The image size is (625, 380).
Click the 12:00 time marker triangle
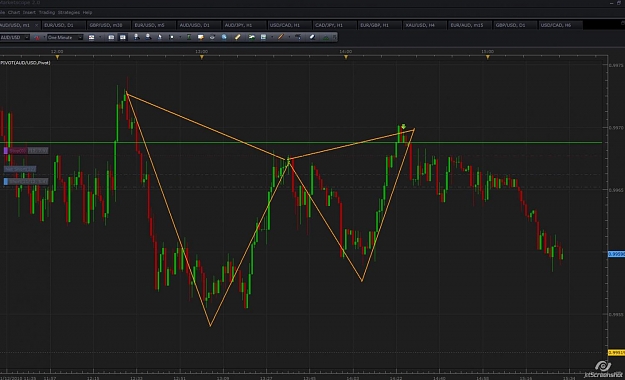point(57,57)
